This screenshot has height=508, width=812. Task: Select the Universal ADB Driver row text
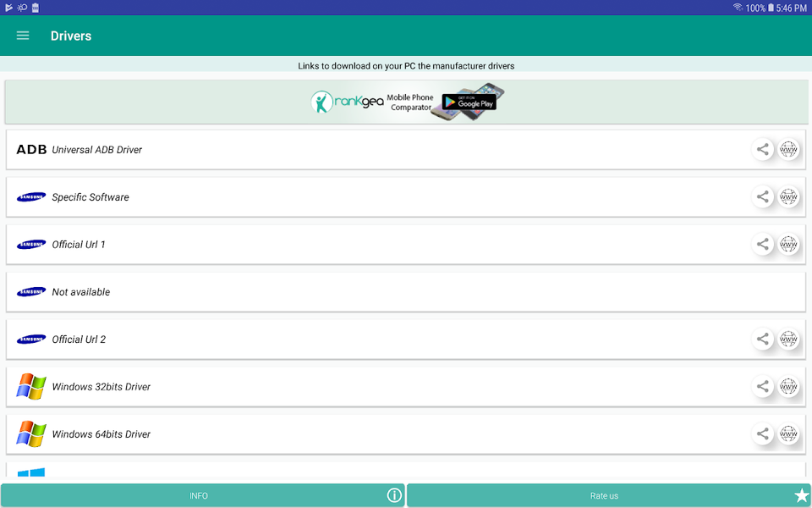(96, 150)
